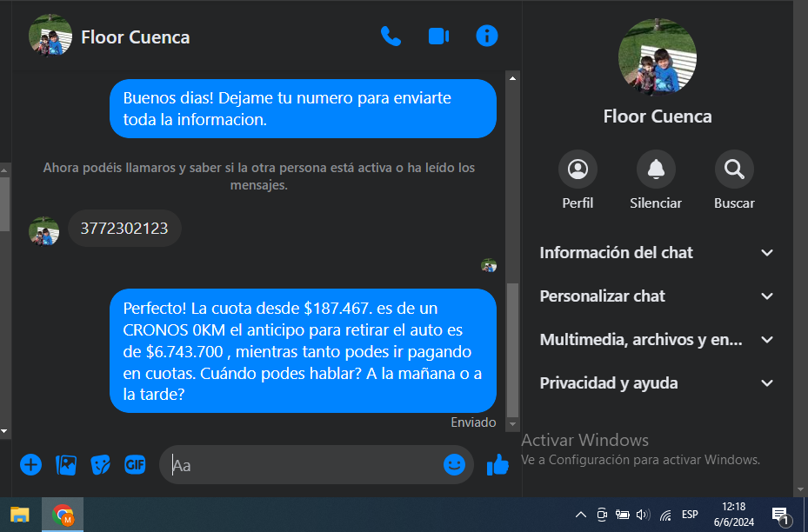The width and height of the screenshot is (808, 532).
Task: Toggle the conversation info panel icon
Action: tap(487, 37)
